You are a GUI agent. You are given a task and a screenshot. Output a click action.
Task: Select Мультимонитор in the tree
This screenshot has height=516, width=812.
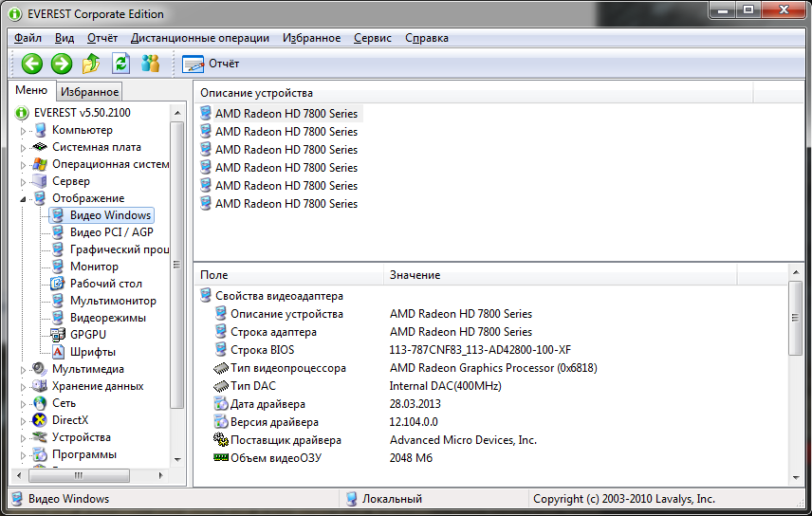(x=113, y=301)
